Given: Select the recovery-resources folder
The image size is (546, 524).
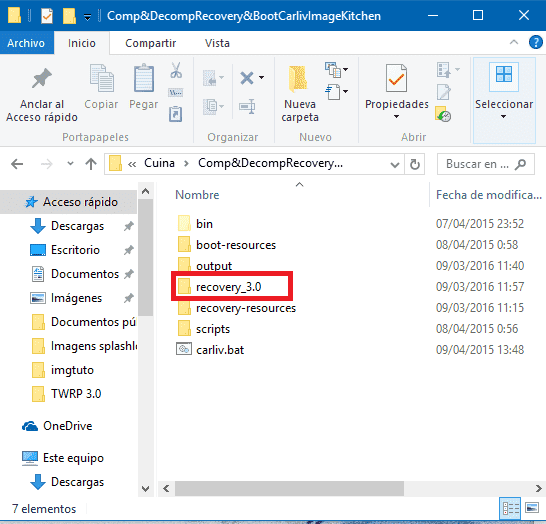Looking at the screenshot, I should pyautogui.click(x=246, y=308).
